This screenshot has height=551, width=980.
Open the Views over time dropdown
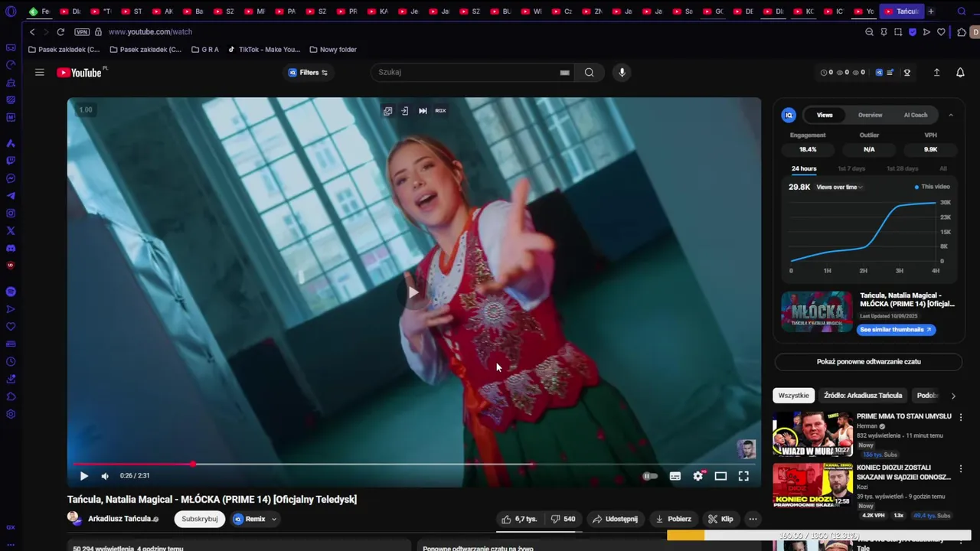(839, 187)
